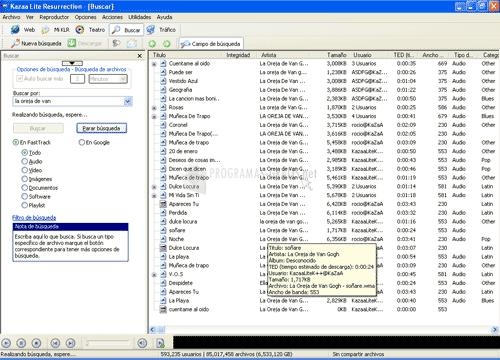Click the pause button in the player bar

pyautogui.click(x=21, y=343)
